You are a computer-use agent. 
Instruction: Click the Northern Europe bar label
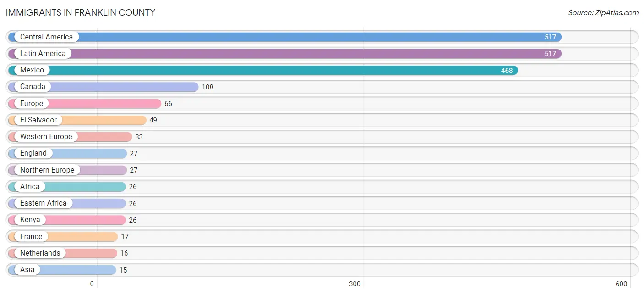click(x=47, y=170)
